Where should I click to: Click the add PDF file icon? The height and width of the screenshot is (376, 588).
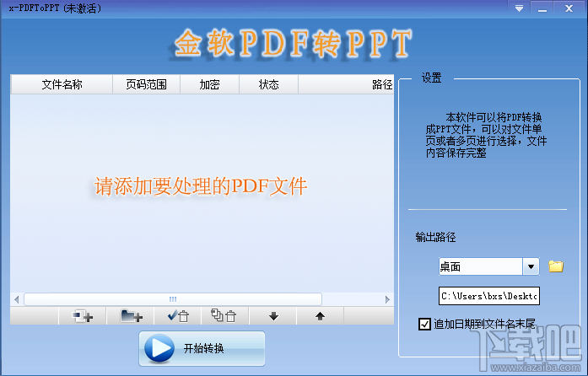(83, 316)
